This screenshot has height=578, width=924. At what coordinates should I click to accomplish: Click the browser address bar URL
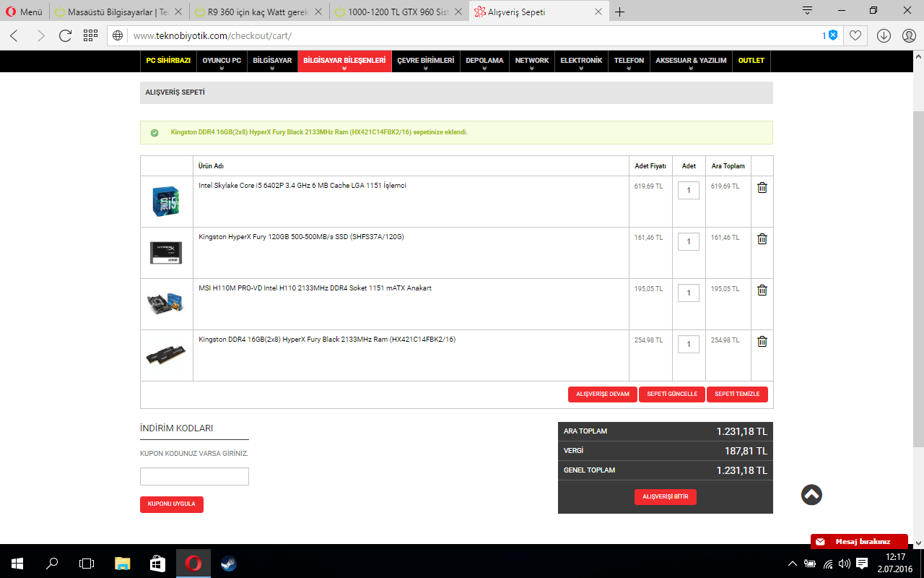tap(213, 35)
